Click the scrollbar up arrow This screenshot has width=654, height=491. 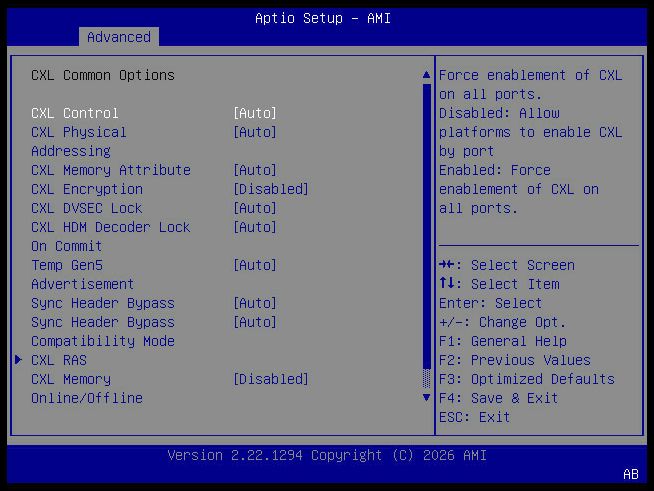426,75
